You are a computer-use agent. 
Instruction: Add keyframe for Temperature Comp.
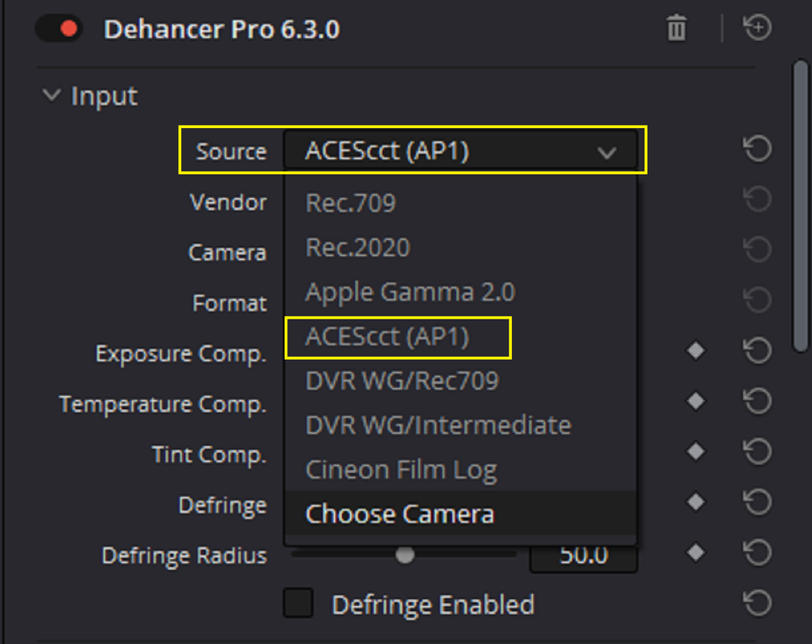point(695,401)
